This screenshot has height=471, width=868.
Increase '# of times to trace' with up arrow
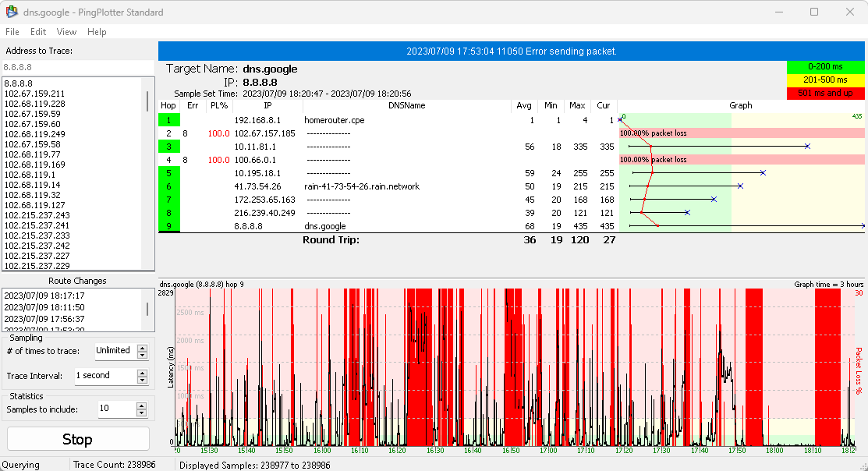pos(142,348)
